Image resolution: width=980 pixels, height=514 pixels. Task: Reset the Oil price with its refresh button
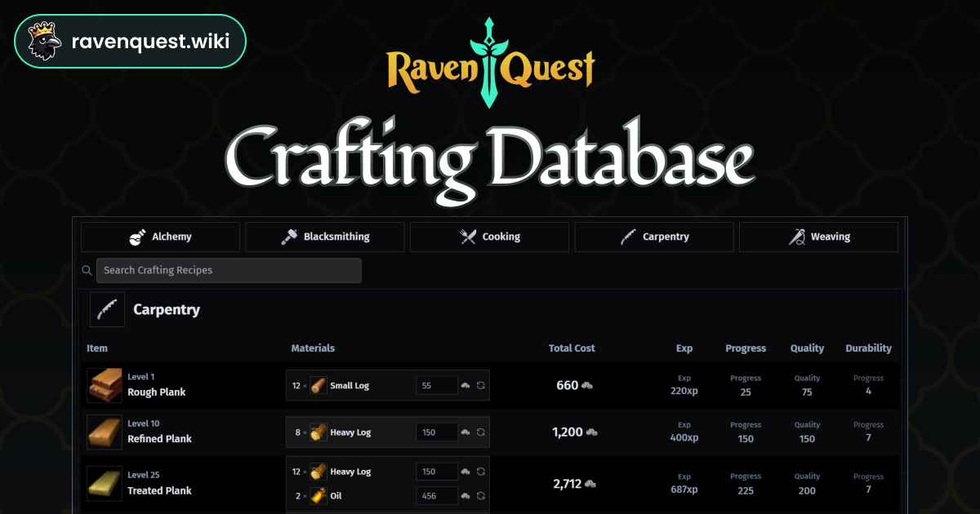(x=481, y=495)
